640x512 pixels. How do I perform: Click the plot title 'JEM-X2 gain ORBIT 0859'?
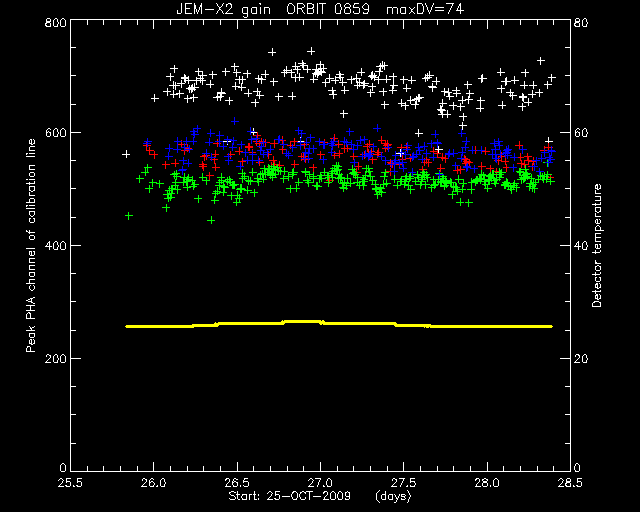tap(273, 9)
